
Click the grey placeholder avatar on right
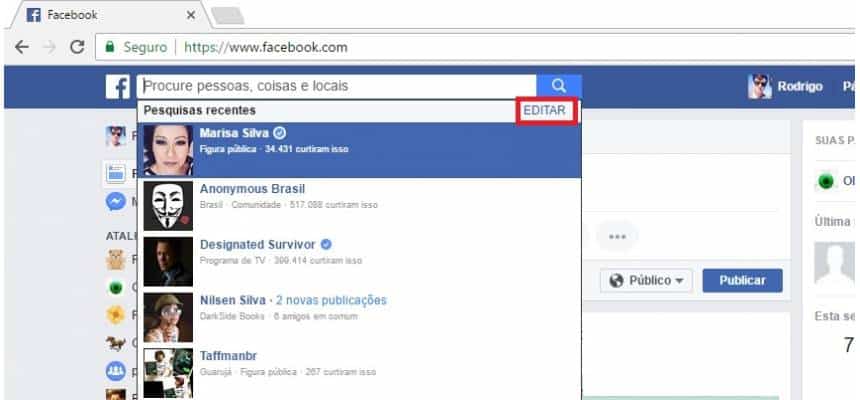click(x=834, y=263)
